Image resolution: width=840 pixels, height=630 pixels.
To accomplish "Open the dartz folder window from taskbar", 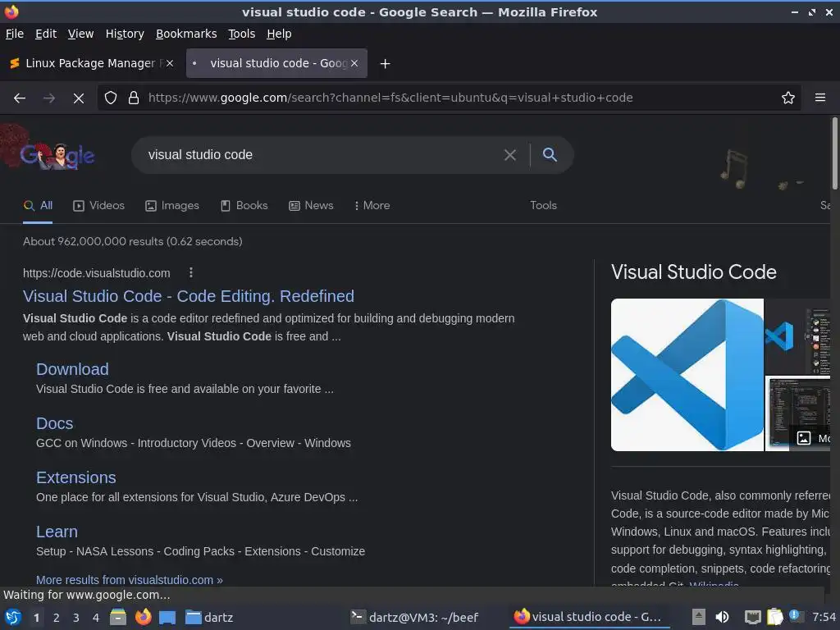I will click(209, 617).
